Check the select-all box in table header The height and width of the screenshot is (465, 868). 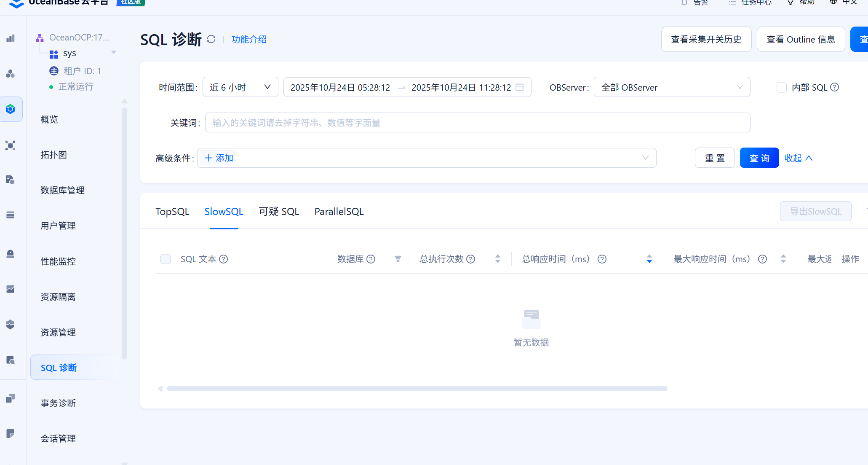(x=166, y=259)
